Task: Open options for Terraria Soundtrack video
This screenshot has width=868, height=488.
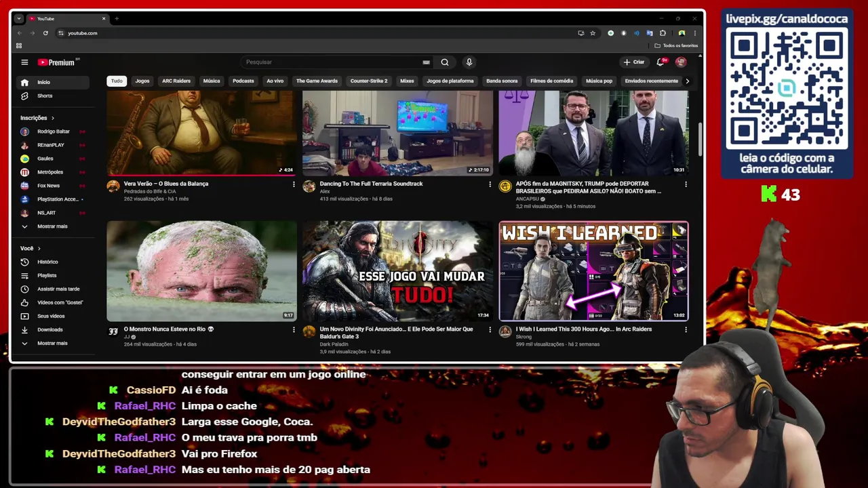Action: pyautogui.click(x=490, y=184)
